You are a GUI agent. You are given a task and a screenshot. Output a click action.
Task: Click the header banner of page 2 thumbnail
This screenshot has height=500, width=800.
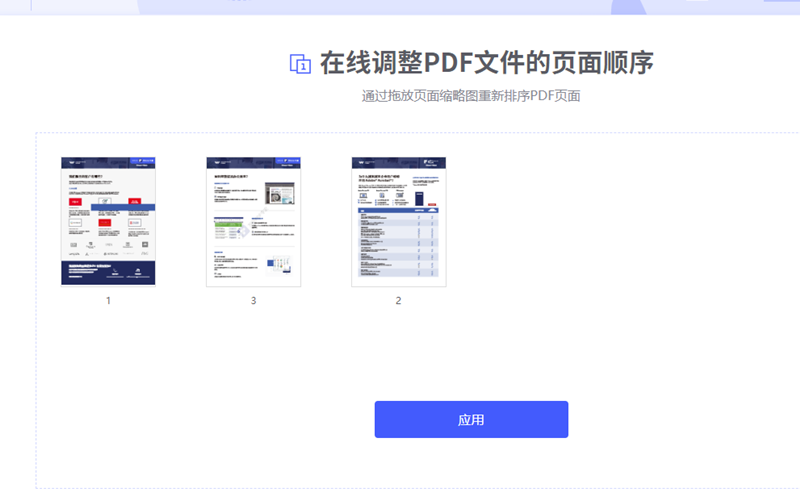coord(398,162)
